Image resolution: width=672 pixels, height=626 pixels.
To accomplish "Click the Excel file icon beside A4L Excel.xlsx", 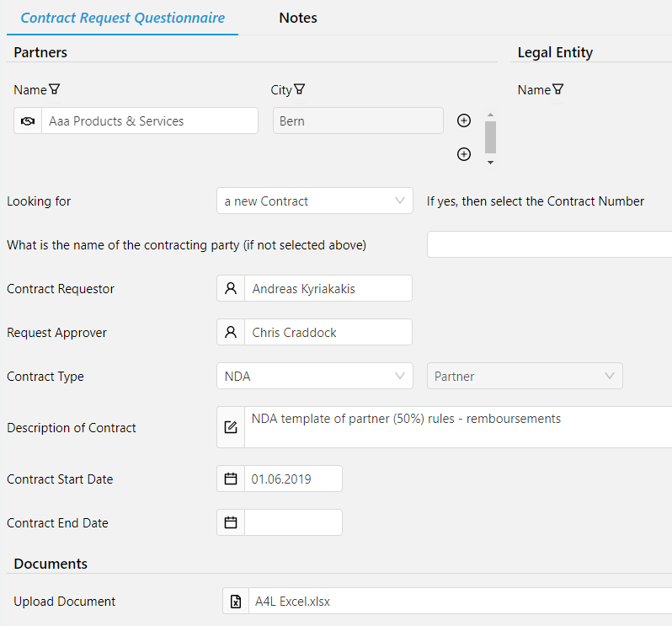I will pos(237,602).
